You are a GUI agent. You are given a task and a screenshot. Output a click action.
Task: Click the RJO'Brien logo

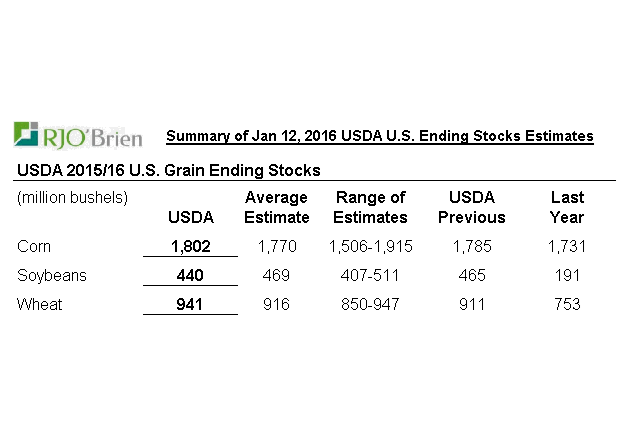(78, 135)
